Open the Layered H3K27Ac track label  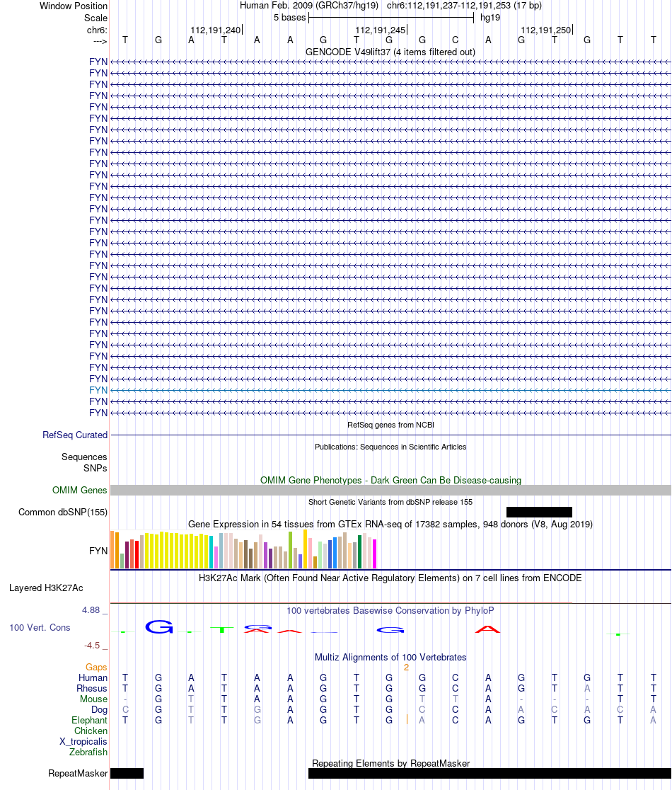pyautogui.click(x=46, y=588)
